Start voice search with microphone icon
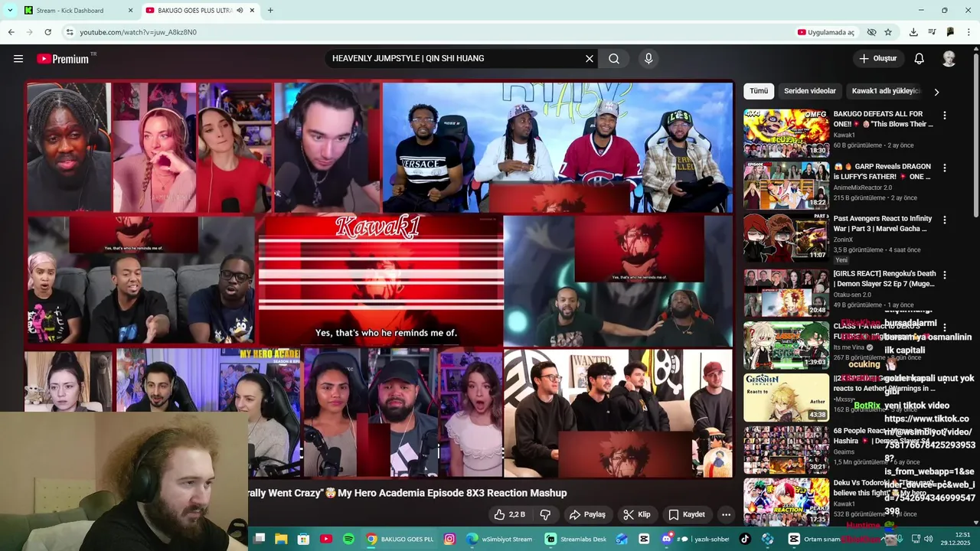The width and height of the screenshot is (980, 551). click(648, 58)
